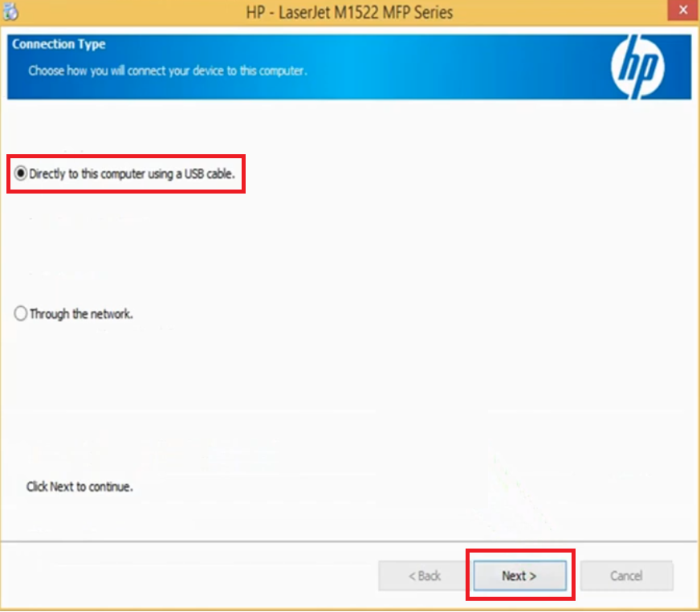
Task: Cancel the installer with the Cancel button
Action: pos(626,576)
